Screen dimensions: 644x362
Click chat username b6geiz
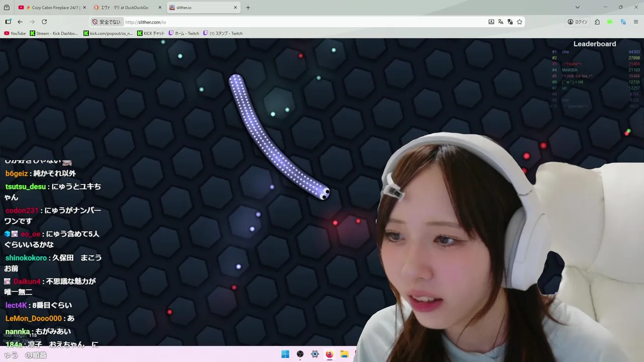(17, 173)
